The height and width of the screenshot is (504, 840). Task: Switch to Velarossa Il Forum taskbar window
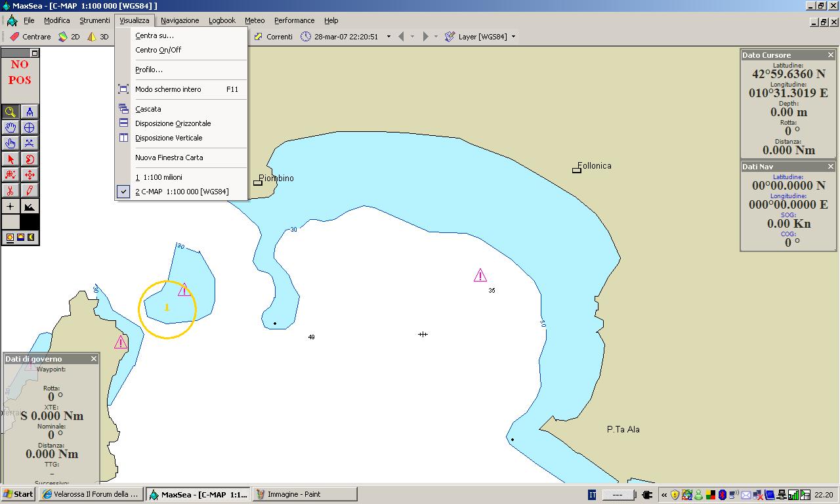[x=91, y=494]
